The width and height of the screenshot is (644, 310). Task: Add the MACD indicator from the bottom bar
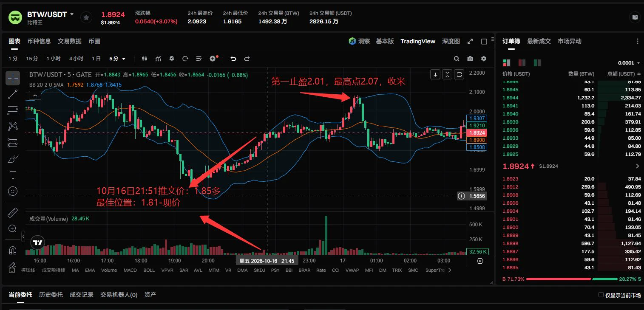pyautogui.click(x=130, y=270)
